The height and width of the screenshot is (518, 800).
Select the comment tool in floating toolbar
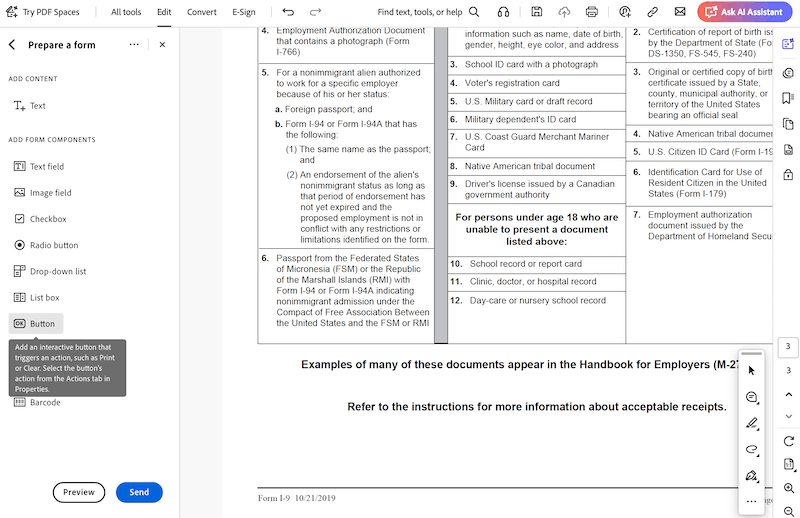751,397
